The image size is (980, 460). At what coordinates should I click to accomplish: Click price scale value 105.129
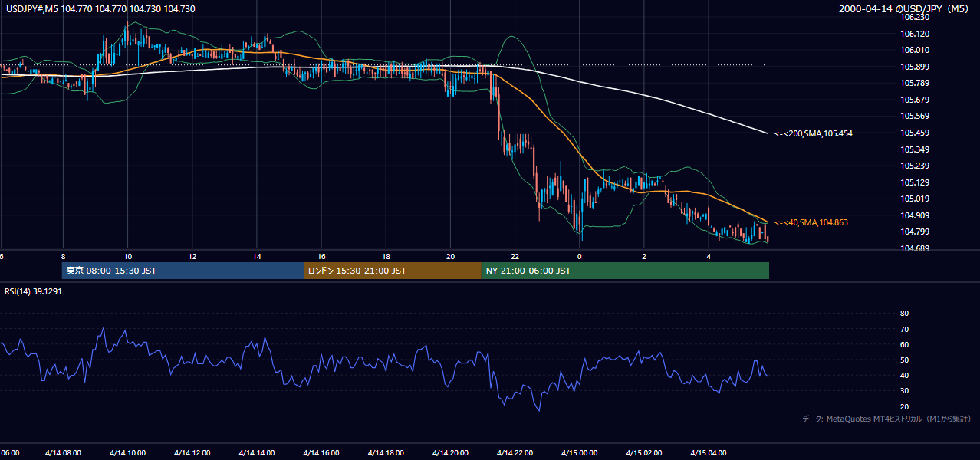point(914,182)
